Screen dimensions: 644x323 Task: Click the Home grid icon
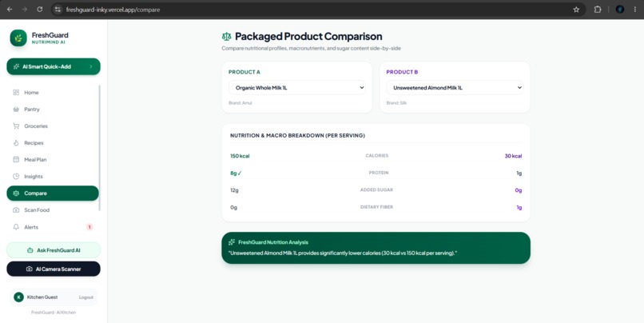pyautogui.click(x=16, y=93)
